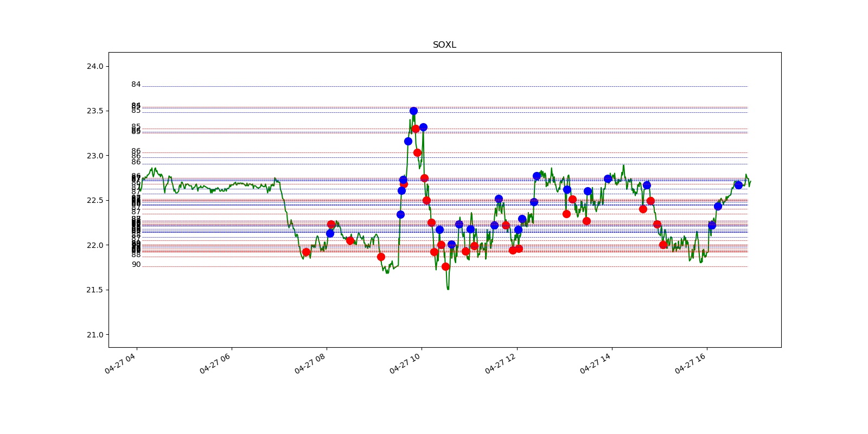Click the 04-27 06 time axis label
The image size is (868, 434).
click(215, 363)
